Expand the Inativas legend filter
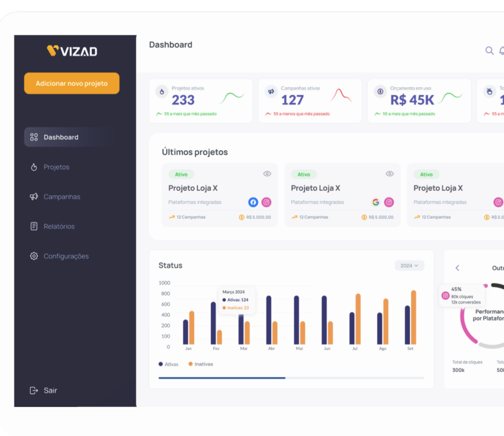Image resolution: width=504 pixels, height=436 pixels. click(200, 364)
